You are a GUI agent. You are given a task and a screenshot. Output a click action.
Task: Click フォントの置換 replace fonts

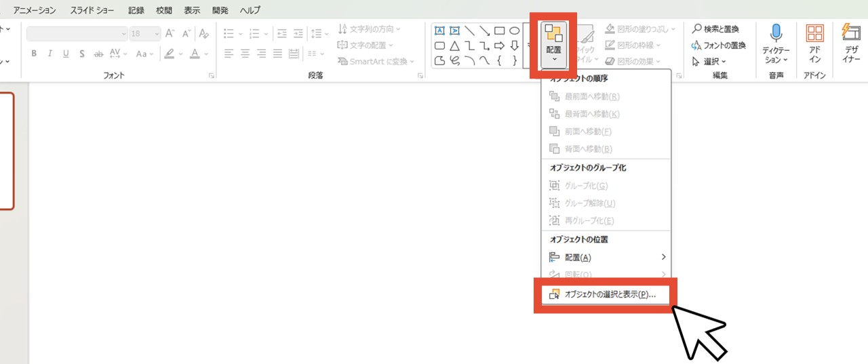click(x=718, y=45)
